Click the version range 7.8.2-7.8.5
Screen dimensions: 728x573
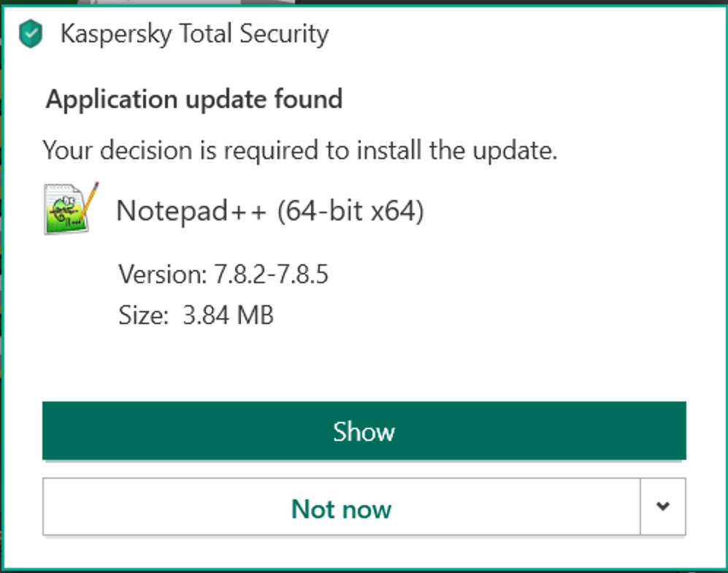[x=271, y=275]
